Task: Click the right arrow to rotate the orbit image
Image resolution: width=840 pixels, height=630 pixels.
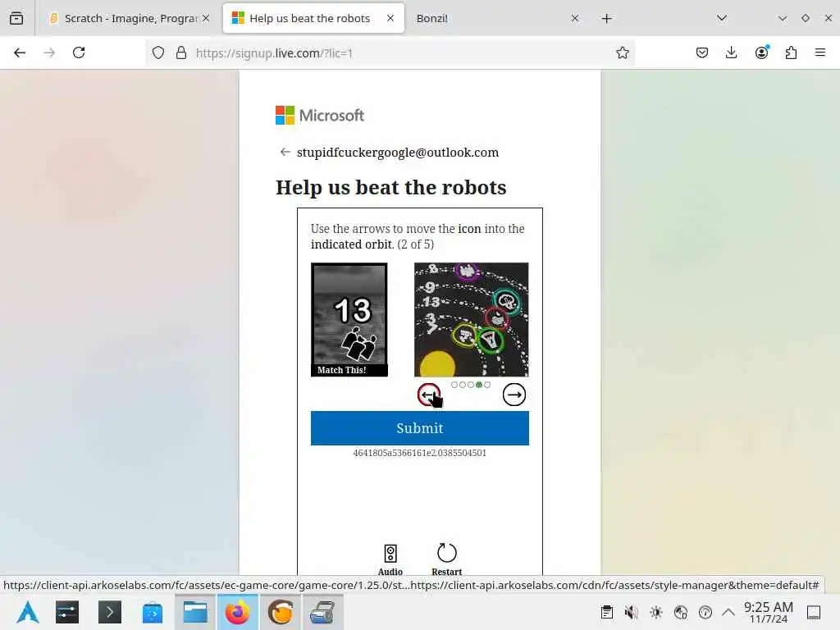Action: tap(514, 395)
